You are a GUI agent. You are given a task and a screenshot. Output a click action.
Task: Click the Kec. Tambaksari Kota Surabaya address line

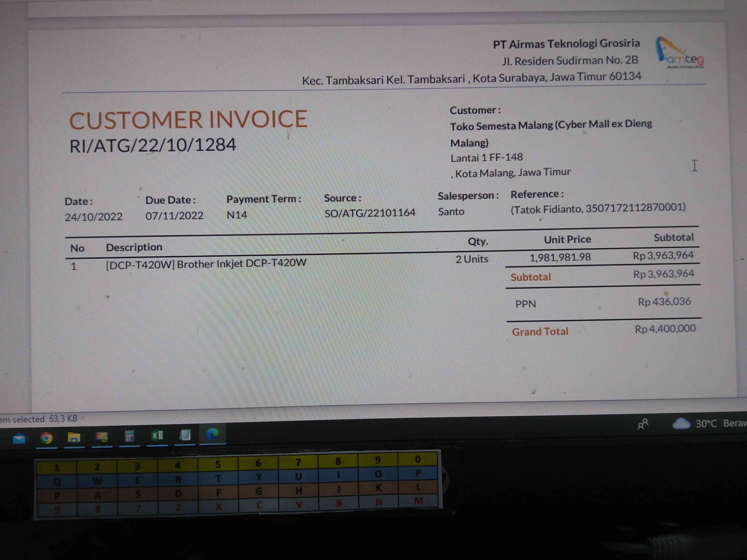471,79
